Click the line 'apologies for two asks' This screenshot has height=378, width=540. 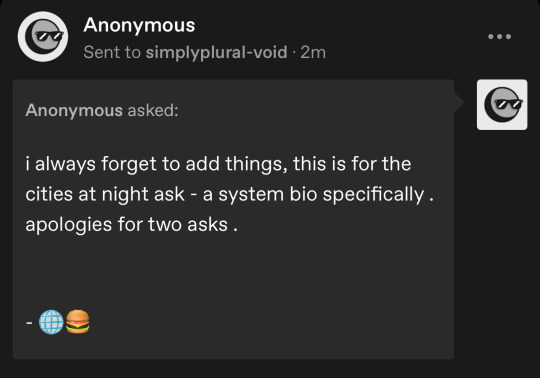click(x=132, y=225)
